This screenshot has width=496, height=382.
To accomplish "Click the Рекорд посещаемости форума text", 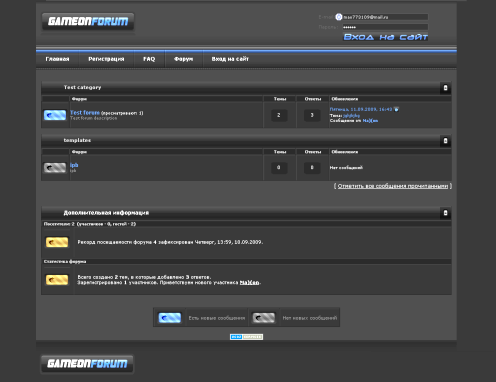I will click(x=170, y=242).
